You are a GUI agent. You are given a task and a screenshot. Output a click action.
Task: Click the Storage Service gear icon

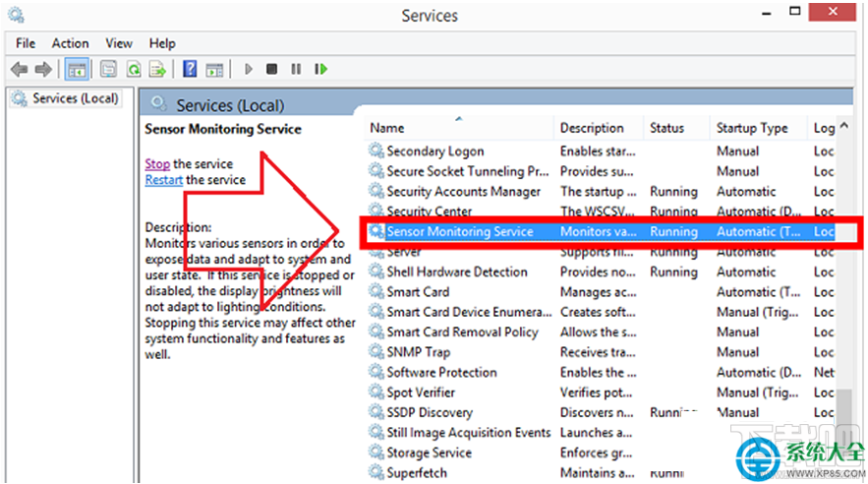click(376, 453)
